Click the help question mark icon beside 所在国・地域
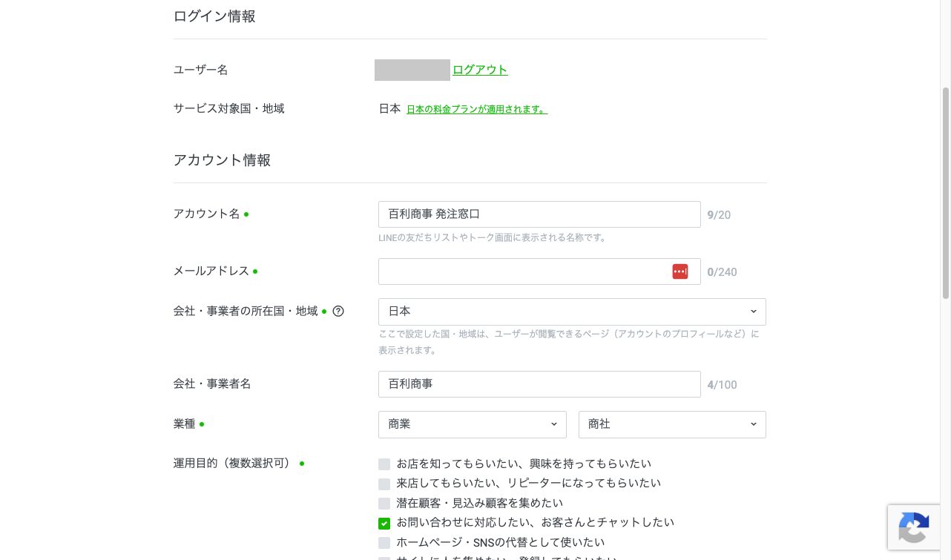The image size is (951, 560). [x=338, y=312]
